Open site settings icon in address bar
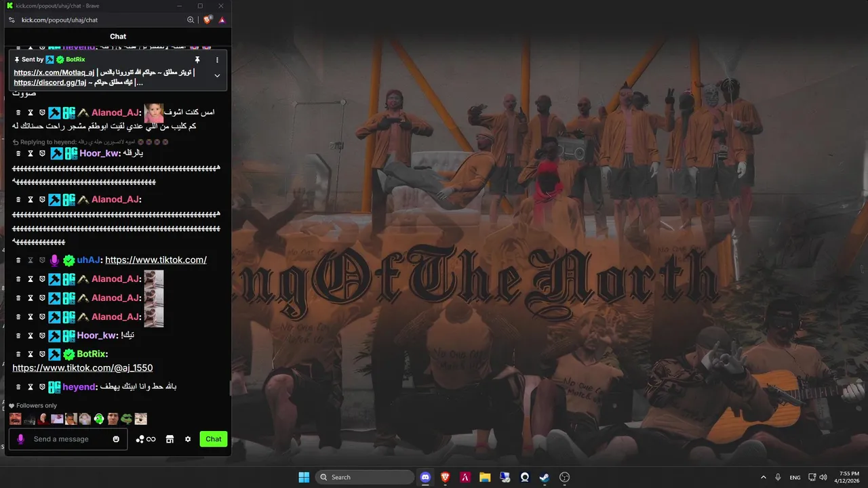Viewport: 868px width, 488px height. pos(12,20)
